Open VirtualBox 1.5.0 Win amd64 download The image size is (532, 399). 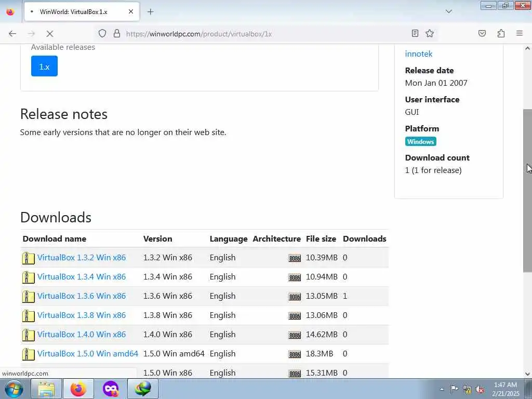point(88,353)
